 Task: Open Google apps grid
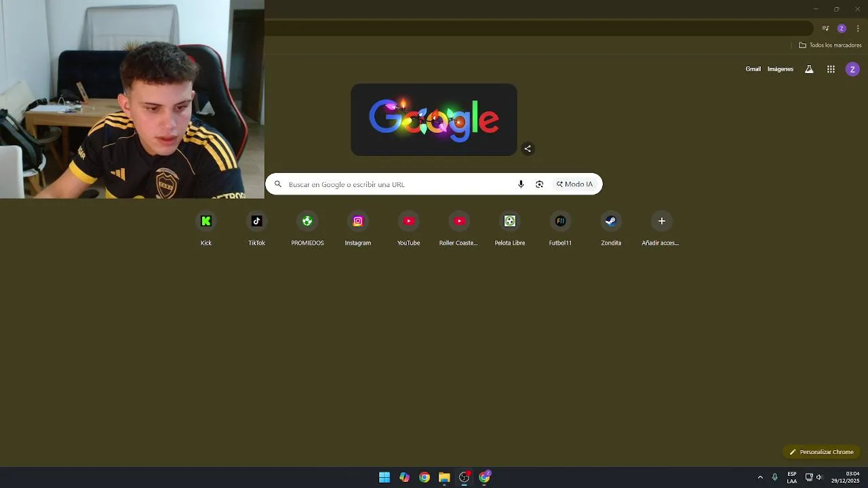click(x=831, y=69)
